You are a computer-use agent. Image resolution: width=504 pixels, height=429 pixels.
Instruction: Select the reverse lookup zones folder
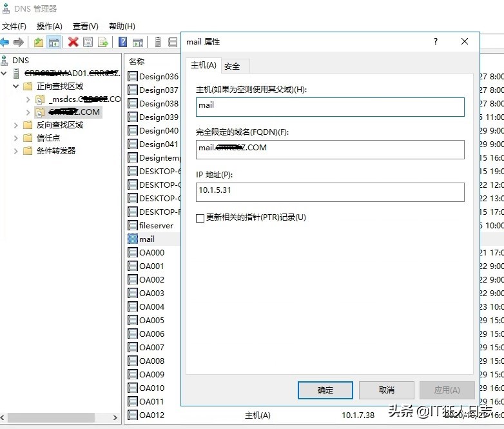click(60, 125)
